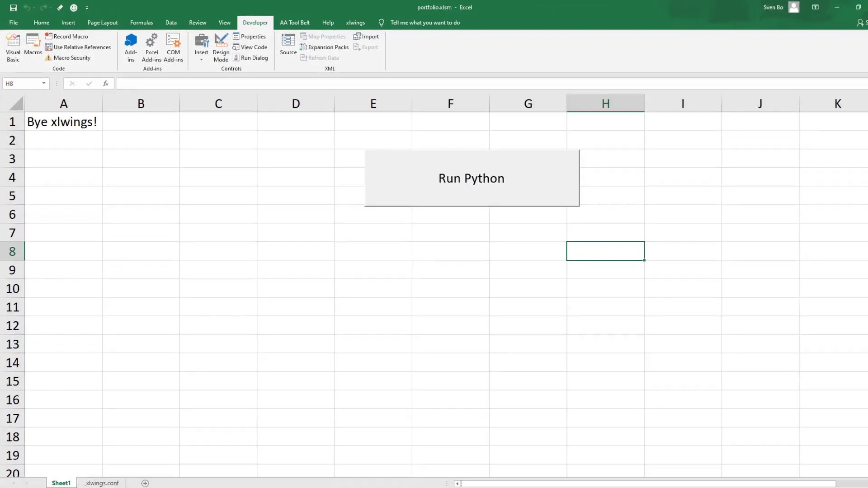Open the xlwings ribbon tab

[356, 22]
